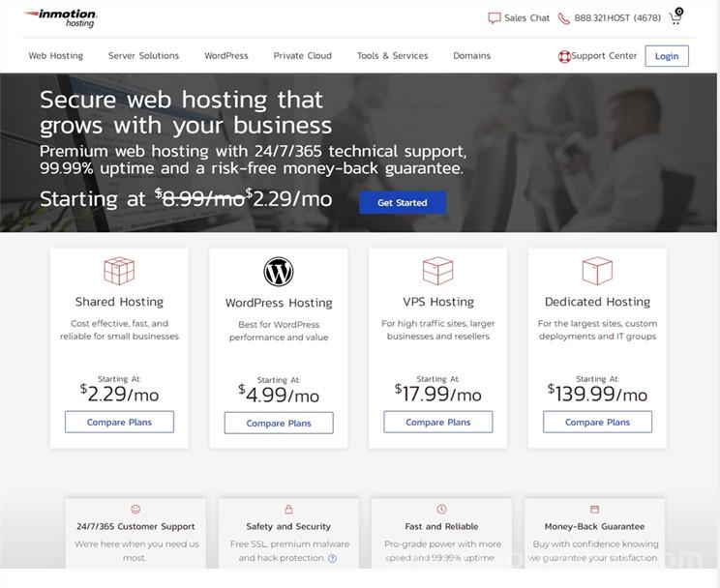This screenshot has height=588, width=720.
Task: Compare Plans for WordPress Hosting
Action: coord(279,423)
